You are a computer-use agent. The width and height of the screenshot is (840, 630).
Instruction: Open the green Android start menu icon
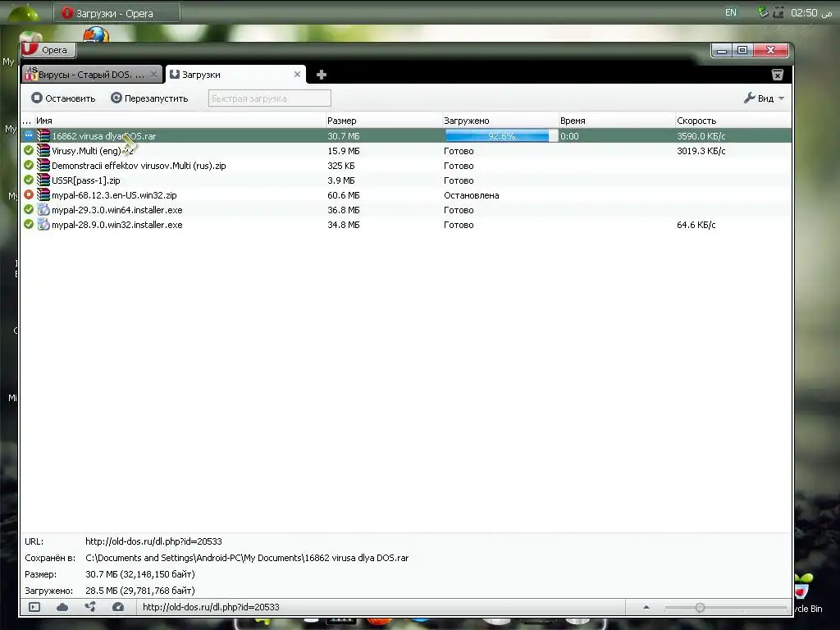[x=23, y=13]
